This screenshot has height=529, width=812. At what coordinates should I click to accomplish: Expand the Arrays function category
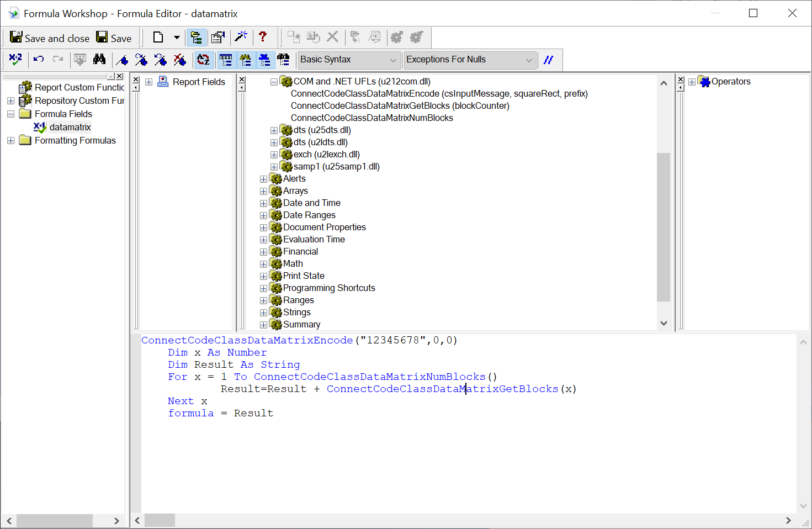[x=263, y=191]
